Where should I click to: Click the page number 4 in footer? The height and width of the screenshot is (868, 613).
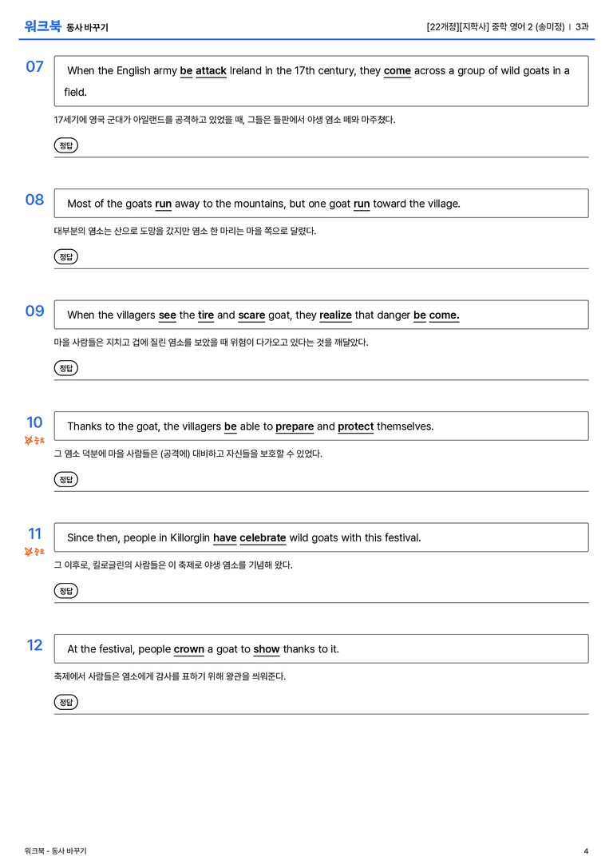pos(586,851)
